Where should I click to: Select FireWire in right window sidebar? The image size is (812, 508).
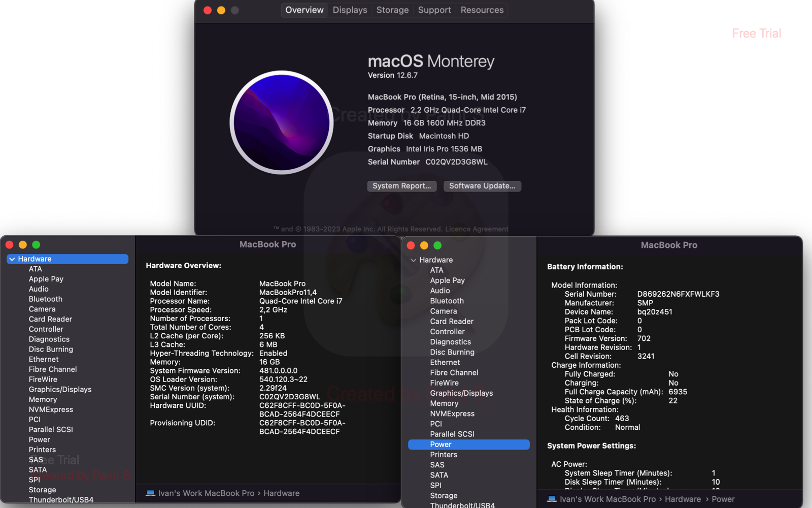445,383
